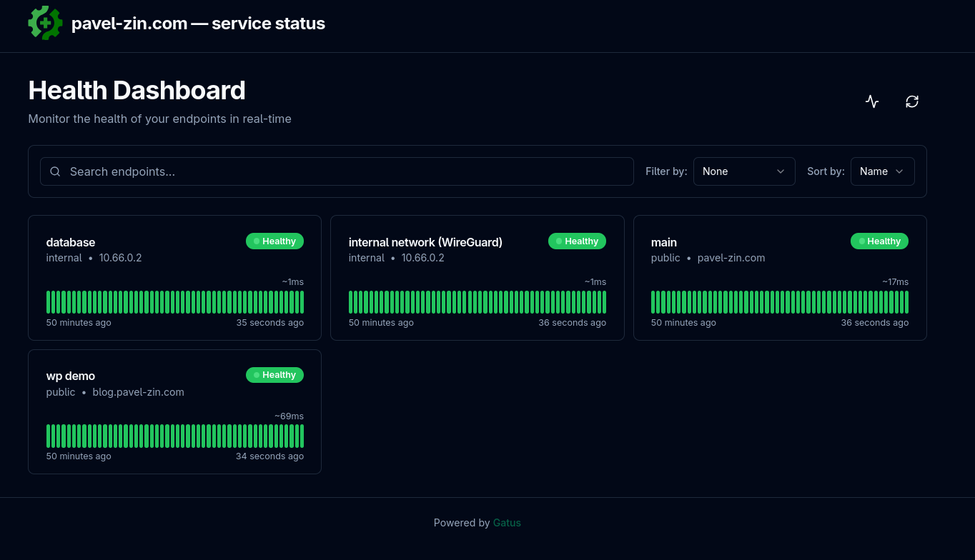Click the Health Dashboard heading
This screenshot has height=560, width=975.
(x=137, y=91)
